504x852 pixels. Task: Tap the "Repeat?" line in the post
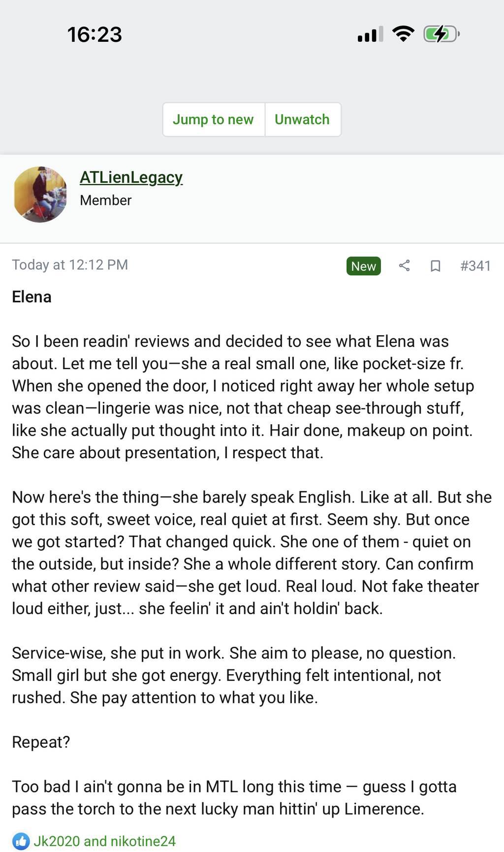pos(41,742)
